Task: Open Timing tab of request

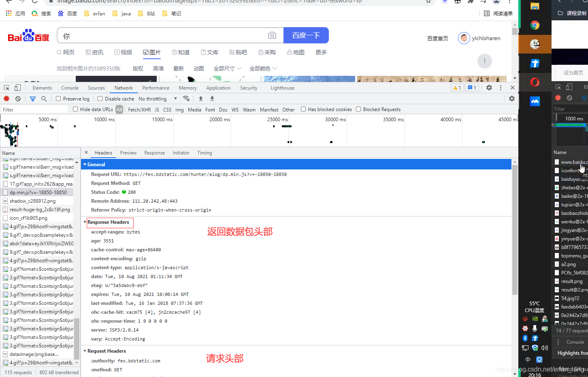Action: [x=205, y=152]
